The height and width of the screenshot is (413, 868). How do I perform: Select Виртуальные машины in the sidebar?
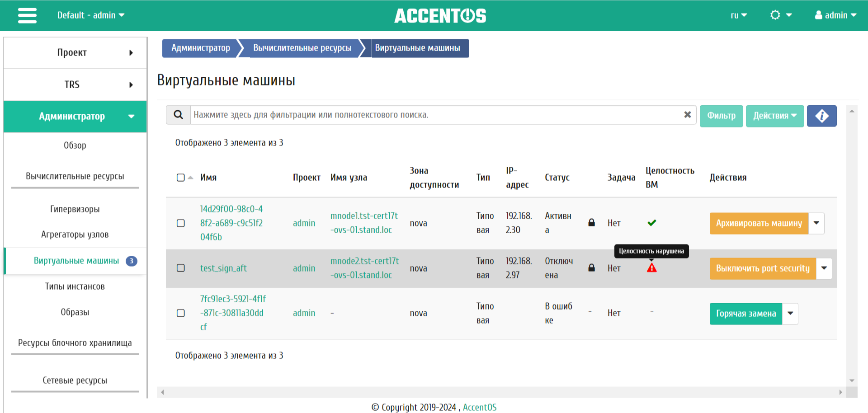(x=76, y=261)
